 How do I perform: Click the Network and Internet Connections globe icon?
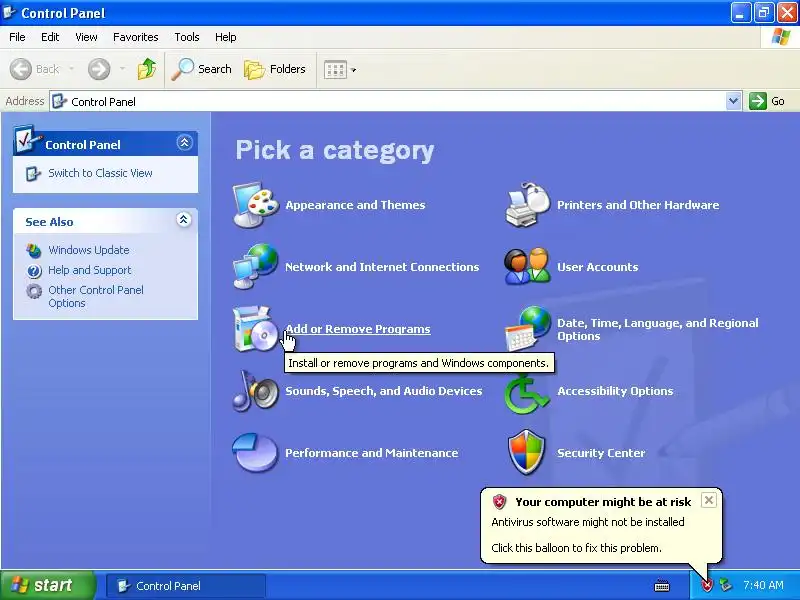coord(256,267)
